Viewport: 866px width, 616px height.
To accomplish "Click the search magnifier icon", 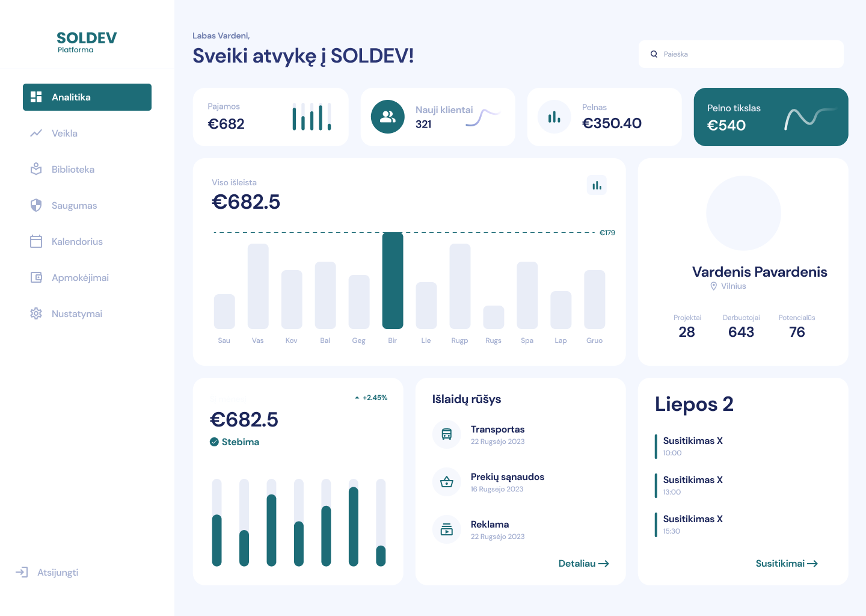I will pos(654,54).
